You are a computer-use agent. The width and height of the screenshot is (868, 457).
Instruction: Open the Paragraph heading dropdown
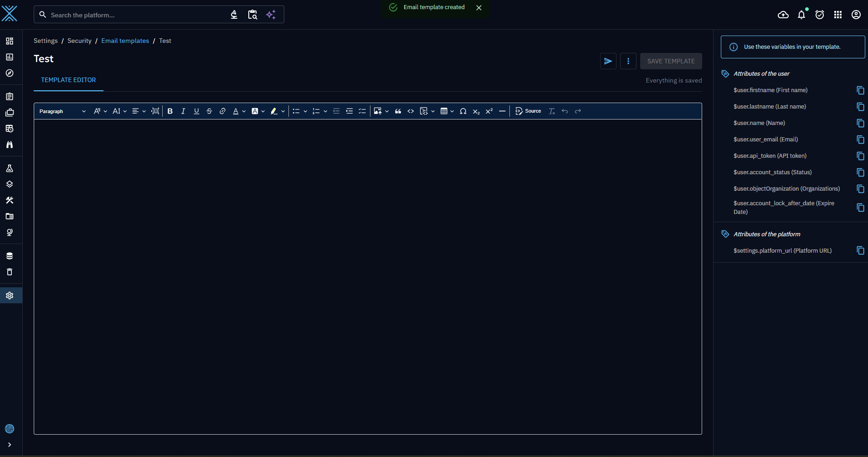tap(62, 111)
